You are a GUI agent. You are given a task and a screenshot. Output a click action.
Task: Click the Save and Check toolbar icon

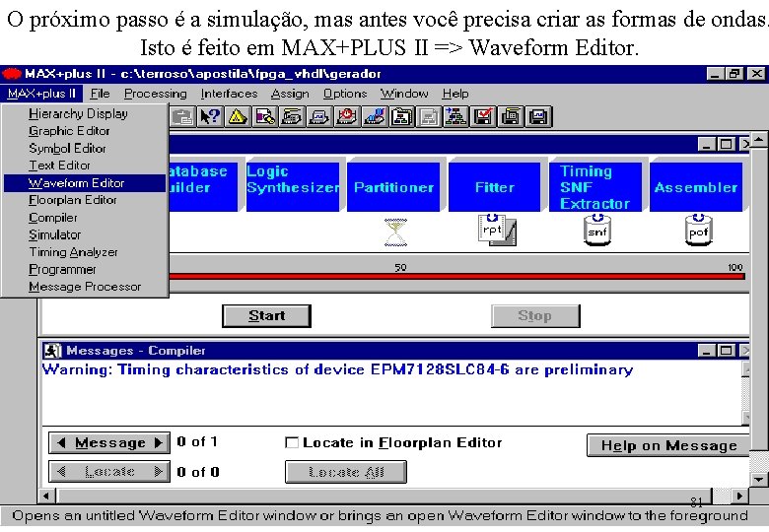(x=484, y=117)
